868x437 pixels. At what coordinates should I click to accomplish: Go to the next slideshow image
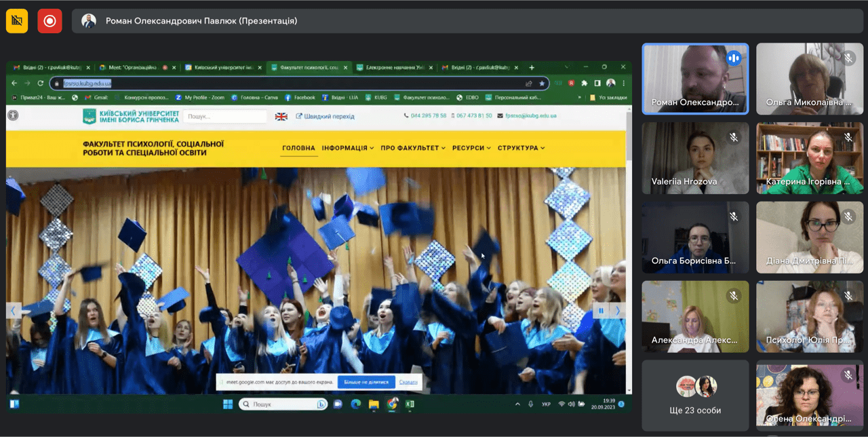click(617, 311)
